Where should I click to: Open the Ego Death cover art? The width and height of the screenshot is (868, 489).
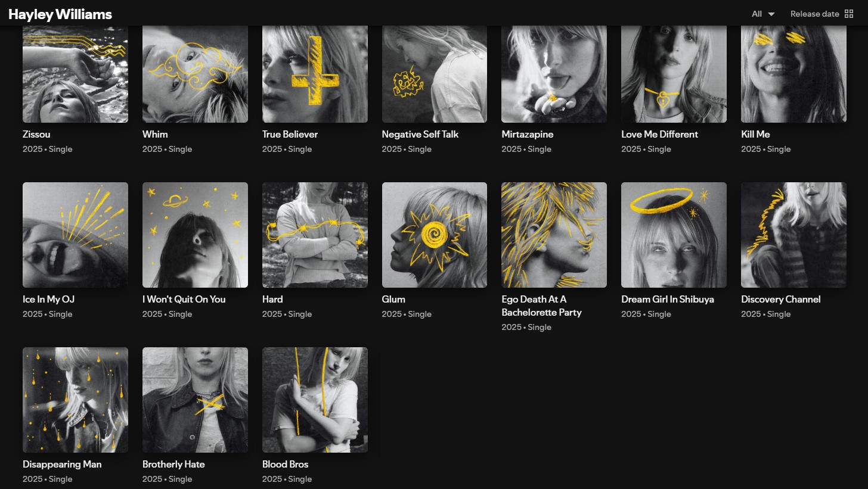click(554, 235)
